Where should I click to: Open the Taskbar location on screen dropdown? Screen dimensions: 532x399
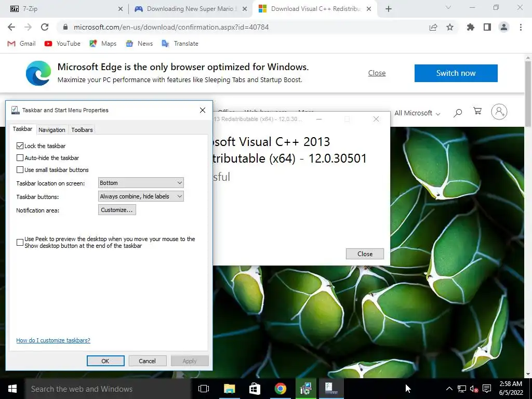pos(141,183)
